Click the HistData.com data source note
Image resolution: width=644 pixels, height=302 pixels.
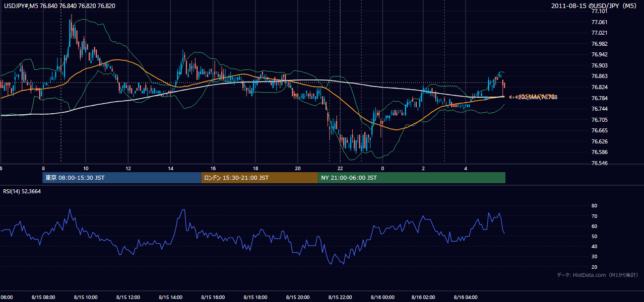(x=598, y=275)
